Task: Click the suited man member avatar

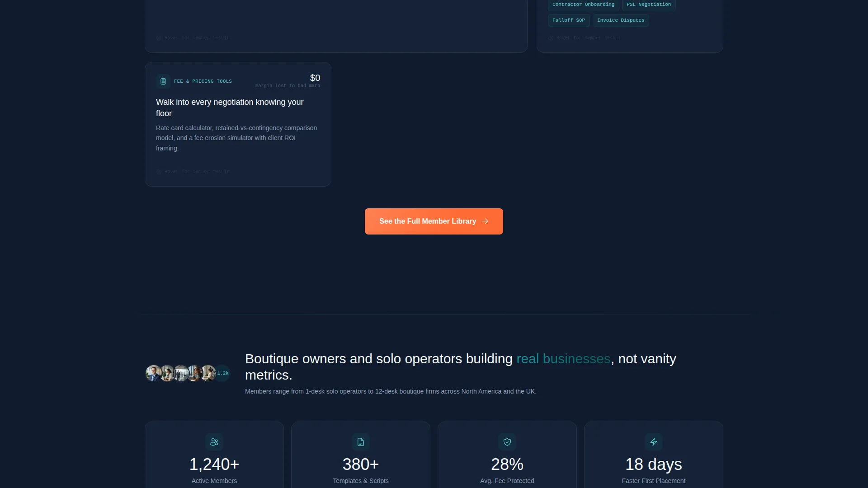Action: [x=154, y=373]
